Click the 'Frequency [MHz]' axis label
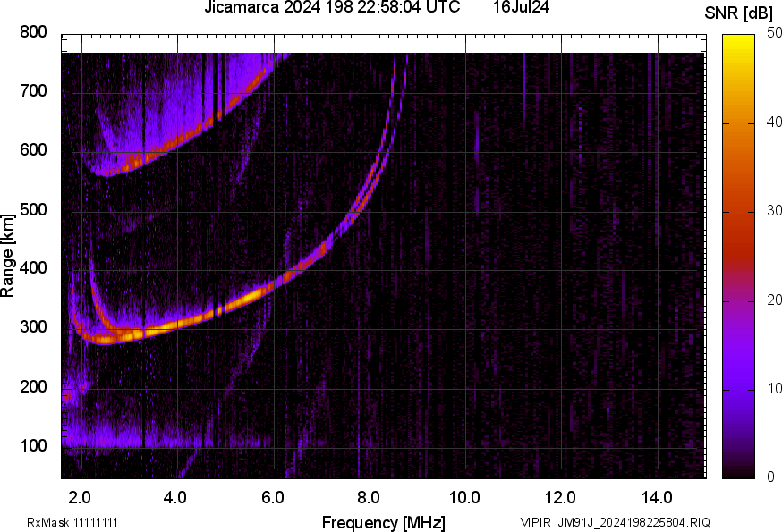782x532 pixels. [384, 523]
